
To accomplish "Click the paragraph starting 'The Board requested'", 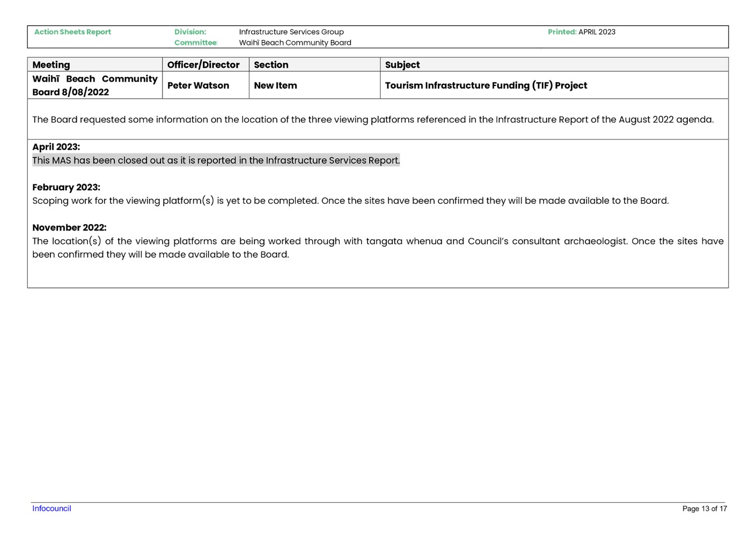I will [x=373, y=120].
